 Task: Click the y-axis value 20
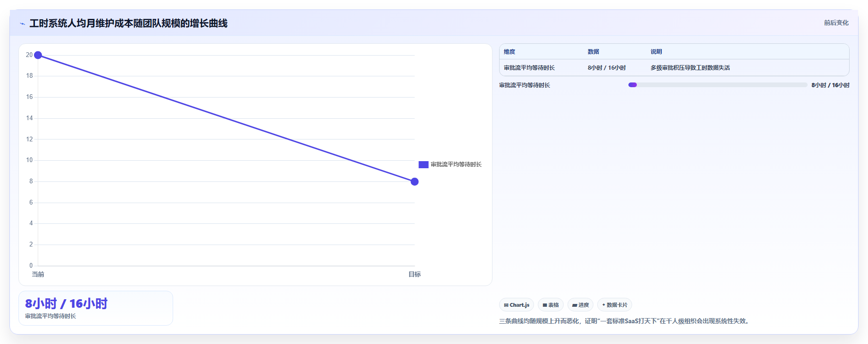(x=29, y=55)
